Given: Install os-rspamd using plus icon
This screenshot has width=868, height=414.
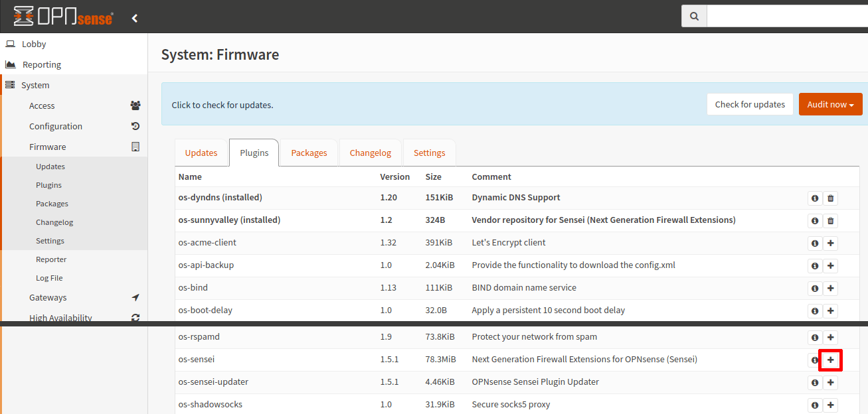Looking at the screenshot, I should (x=830, y=338).
